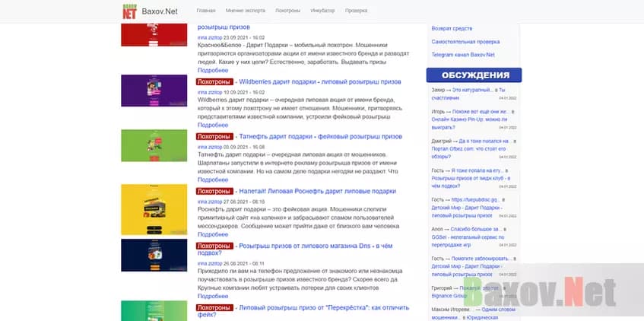Open Anon's comment 'Спасибо большое за...'
The width and height of the screenshot is (644, 321).
click(476, 230)
